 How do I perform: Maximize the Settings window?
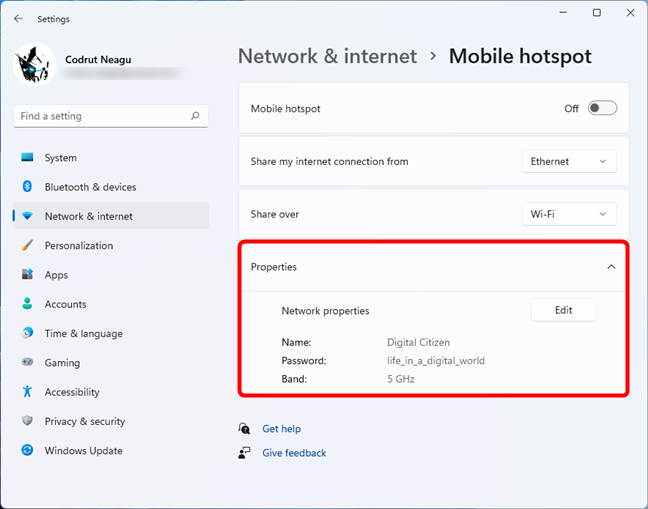(597, 13)
